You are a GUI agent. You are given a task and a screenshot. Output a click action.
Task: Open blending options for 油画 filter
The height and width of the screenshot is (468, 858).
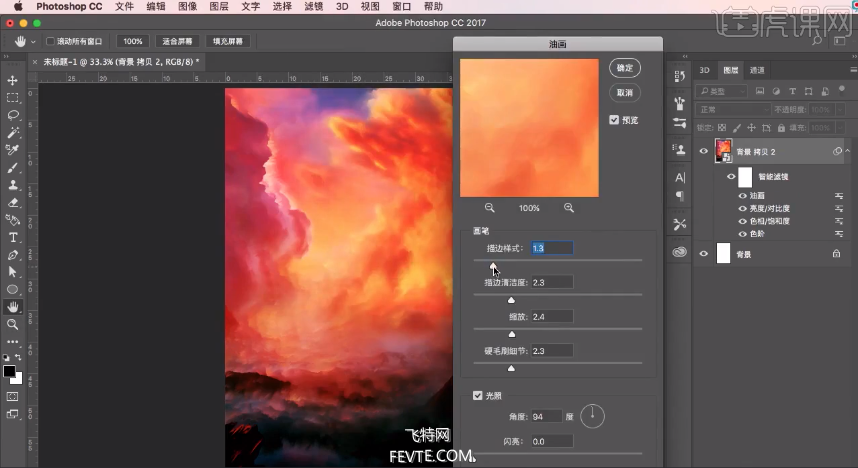coord(838,196)
